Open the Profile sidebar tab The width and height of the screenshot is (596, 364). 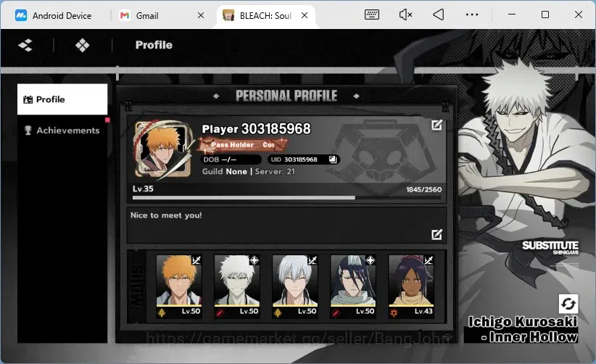click(62, 99)
